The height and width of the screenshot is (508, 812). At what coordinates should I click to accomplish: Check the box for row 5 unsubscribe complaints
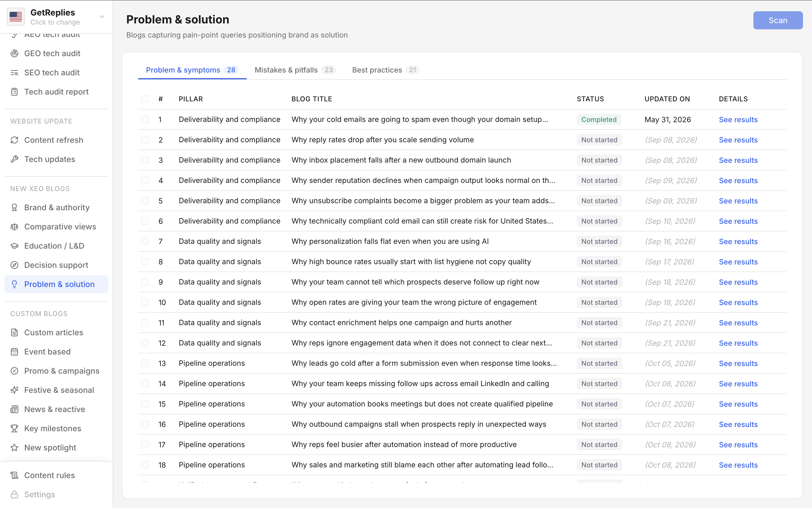(x=145, y=201)
